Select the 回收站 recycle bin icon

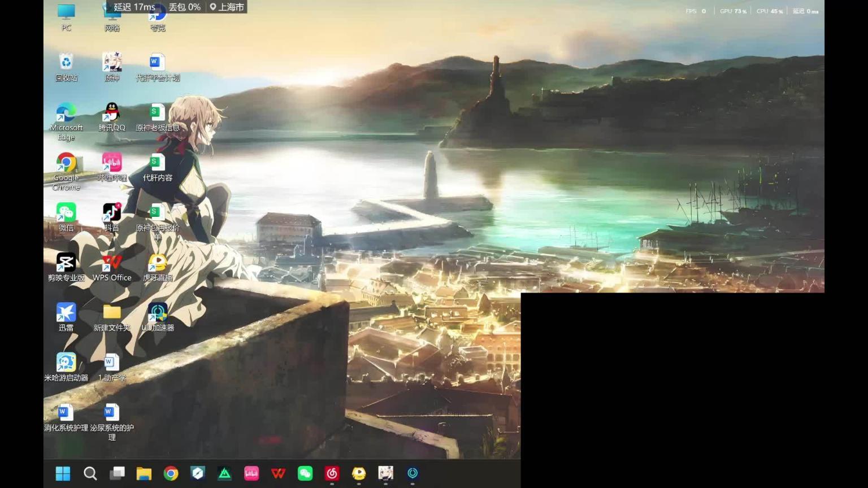pos(66,63)
